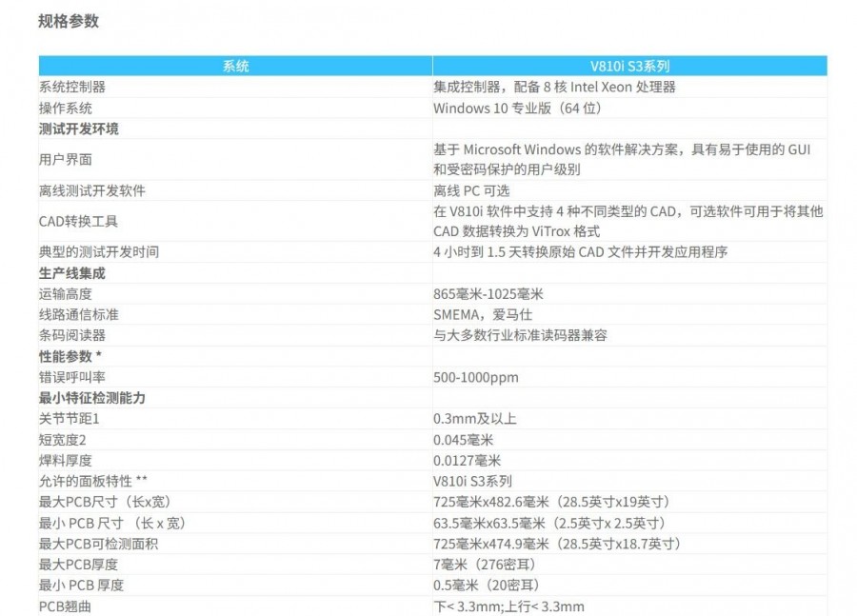Click the 生产线集成 section heading
857x616 pixels.
(x=71, y=273)
